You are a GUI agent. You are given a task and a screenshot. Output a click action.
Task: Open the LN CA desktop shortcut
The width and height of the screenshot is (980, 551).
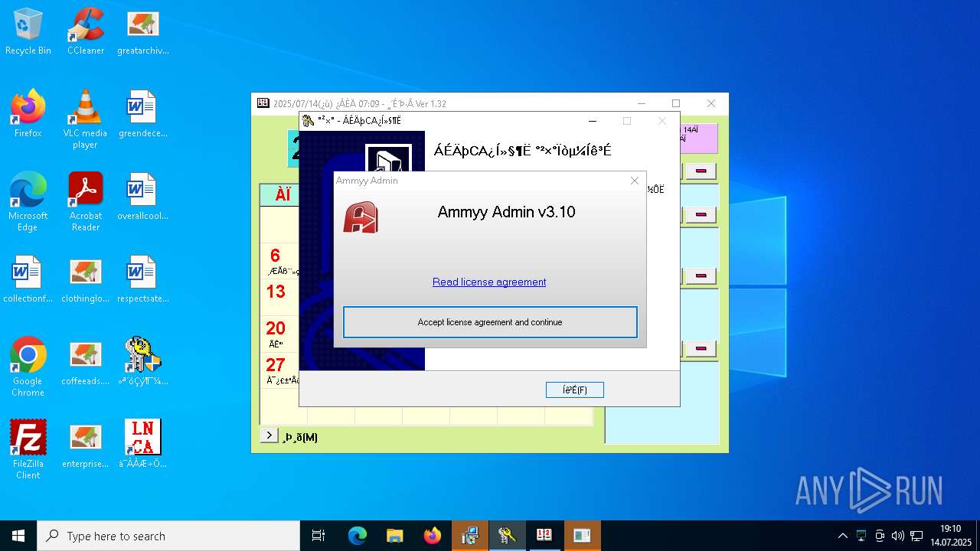click(x=143, y=445)
